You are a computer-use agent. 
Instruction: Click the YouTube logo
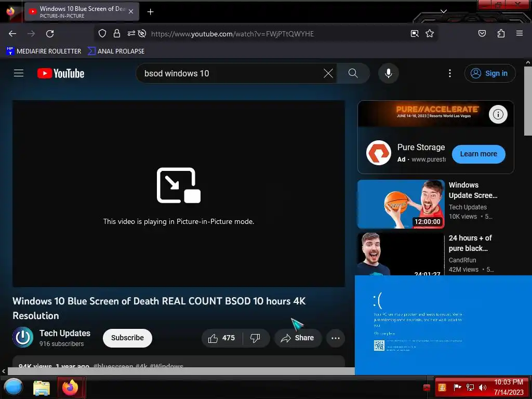[61, 73]
